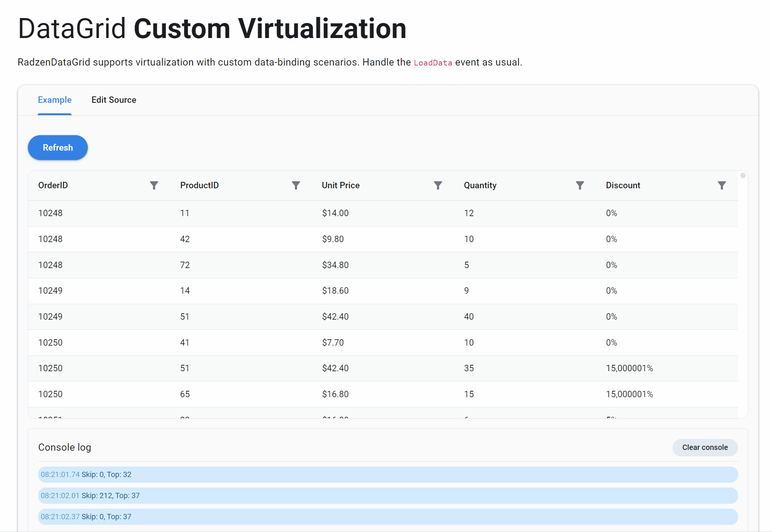
Task: Click the Clear console button
Action: click(705, 447)
